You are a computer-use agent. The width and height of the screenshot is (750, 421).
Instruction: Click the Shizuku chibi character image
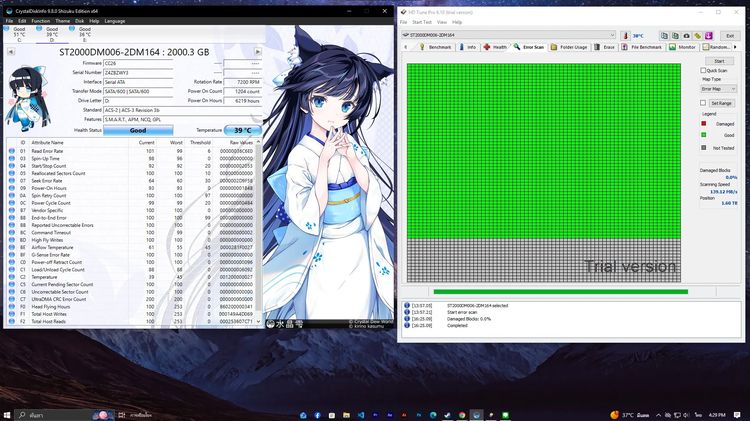click(x=28, y=100)
